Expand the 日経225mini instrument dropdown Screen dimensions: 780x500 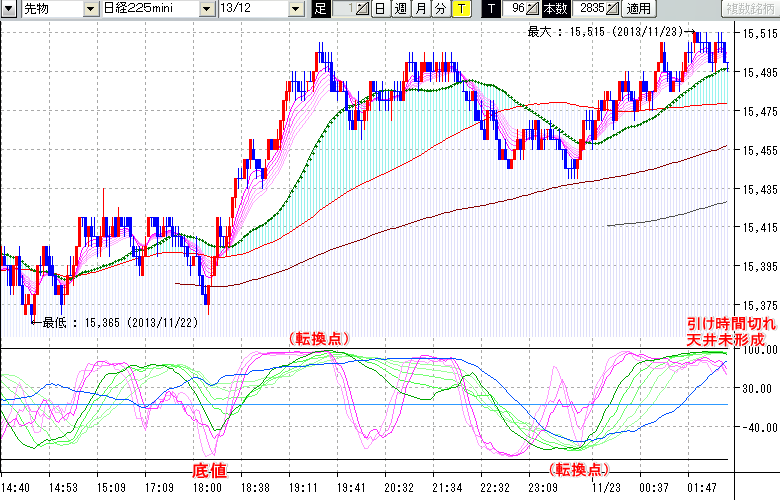click(x=206, y=9)
